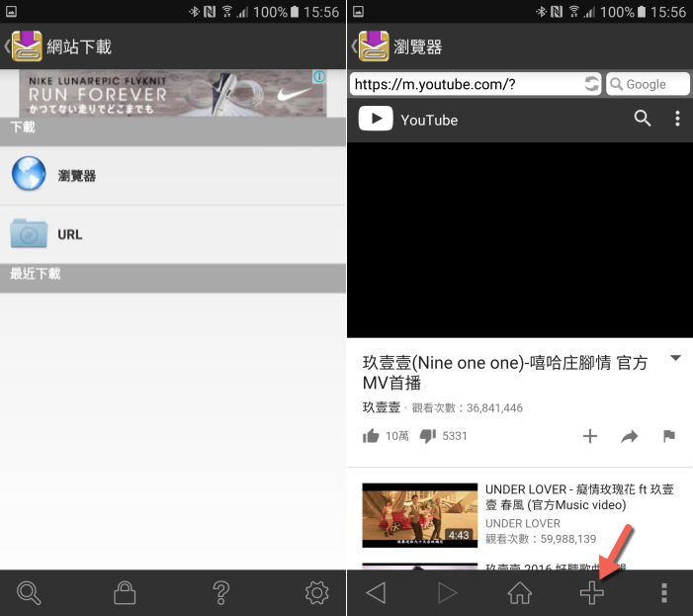Go to browser home icon
This screenshot has height=616, width=693.
click(x=520, y=593)
